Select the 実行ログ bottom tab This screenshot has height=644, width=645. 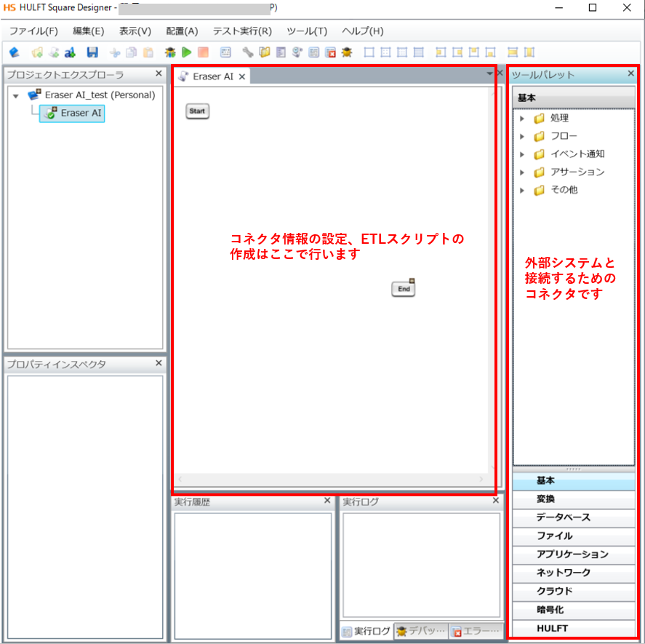pyautogui.click(x=366, y=631)
